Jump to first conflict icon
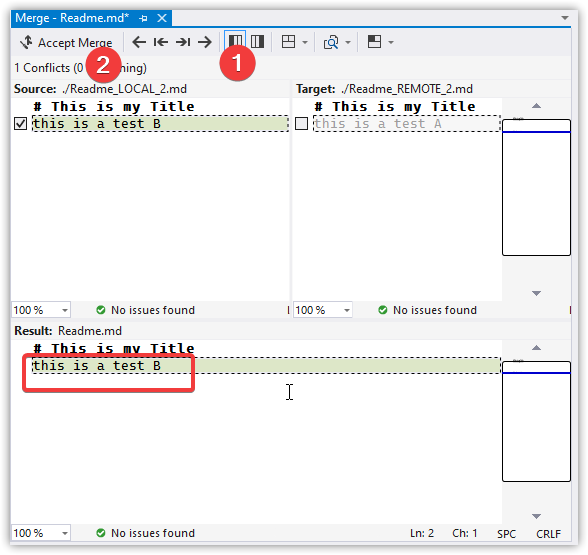 161,42
